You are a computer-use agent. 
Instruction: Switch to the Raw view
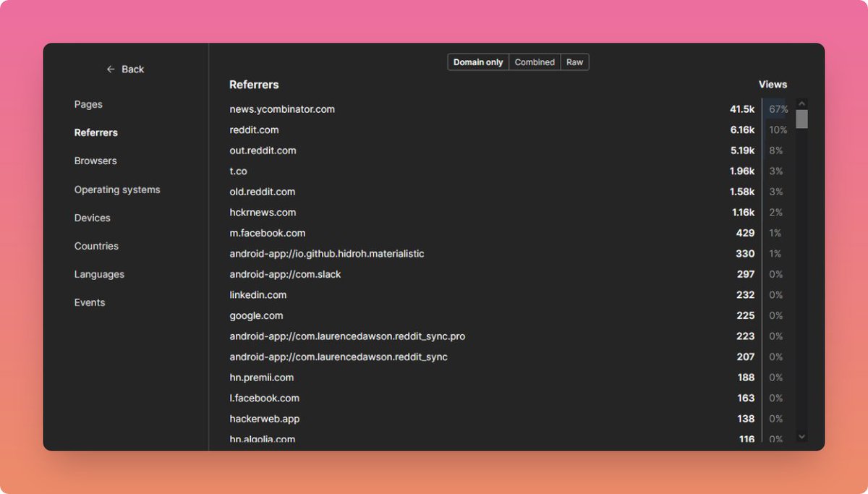(x=574, y=62)
